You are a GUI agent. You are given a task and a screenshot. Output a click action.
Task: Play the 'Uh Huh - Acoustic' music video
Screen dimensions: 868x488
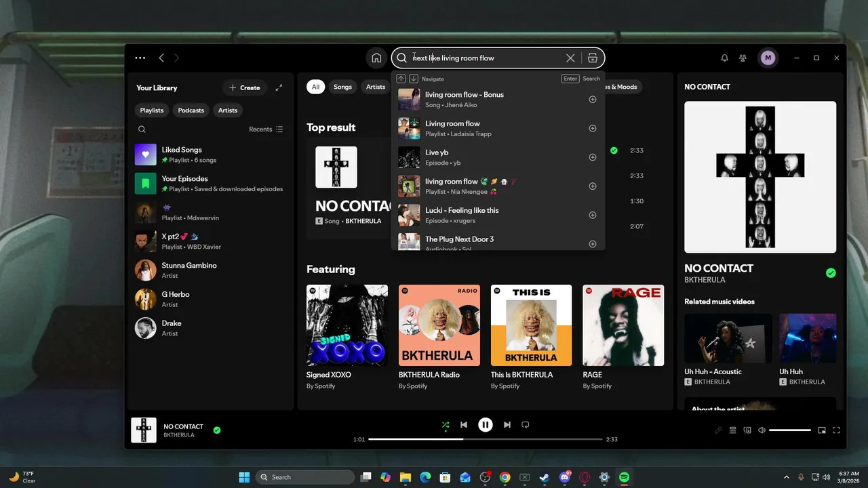pyautogui.click(x=728, y=338)
